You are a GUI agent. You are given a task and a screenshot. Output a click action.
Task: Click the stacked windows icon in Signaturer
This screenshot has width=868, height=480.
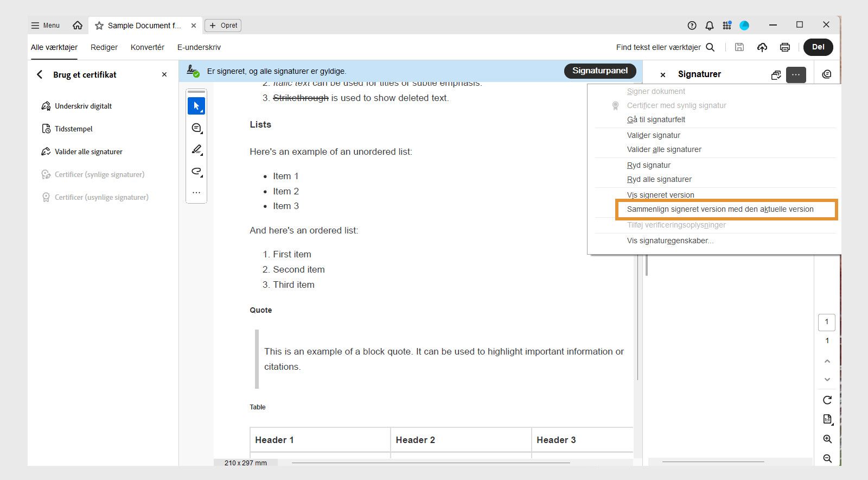tap(776, 75)
